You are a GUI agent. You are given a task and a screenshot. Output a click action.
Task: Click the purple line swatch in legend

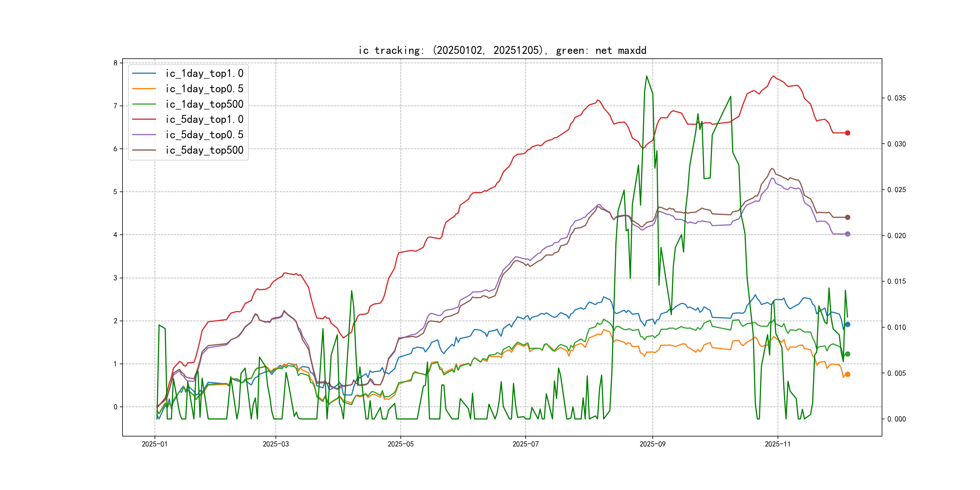point(144,135)
